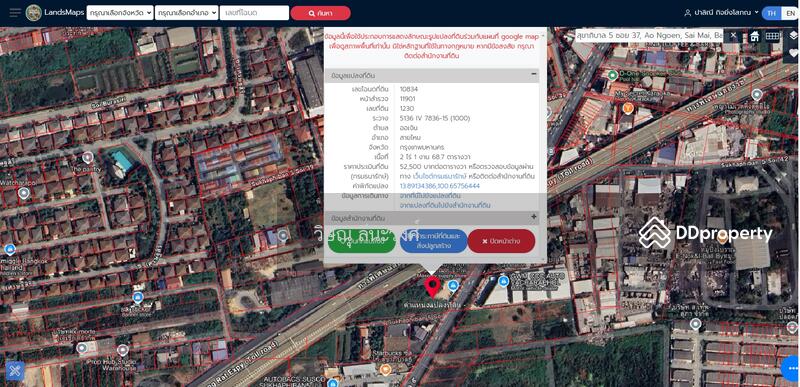Open the map layers icon
Viewport: 800px width, 387px height.
click(793, 35)
